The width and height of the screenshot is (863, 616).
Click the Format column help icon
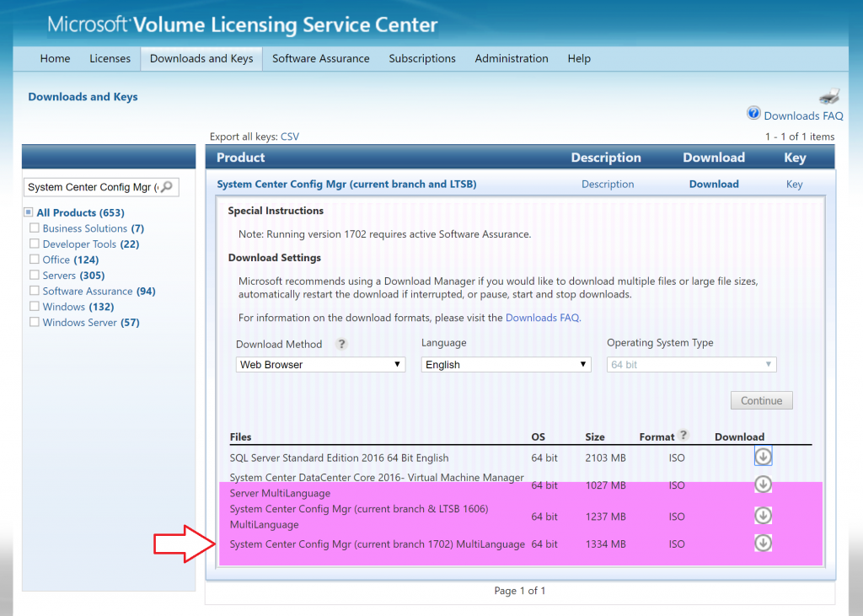[x=683, y=435]
